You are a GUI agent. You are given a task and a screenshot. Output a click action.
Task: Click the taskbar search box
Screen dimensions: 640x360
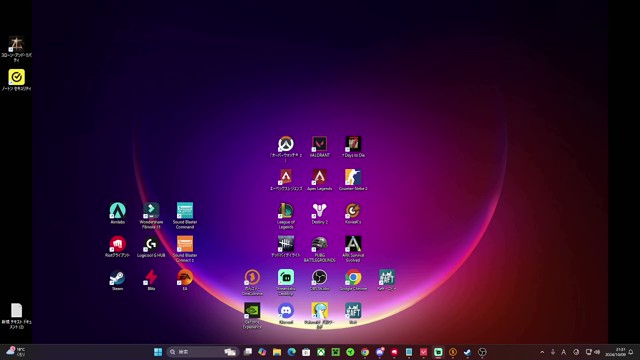click(x=202, y=352)
